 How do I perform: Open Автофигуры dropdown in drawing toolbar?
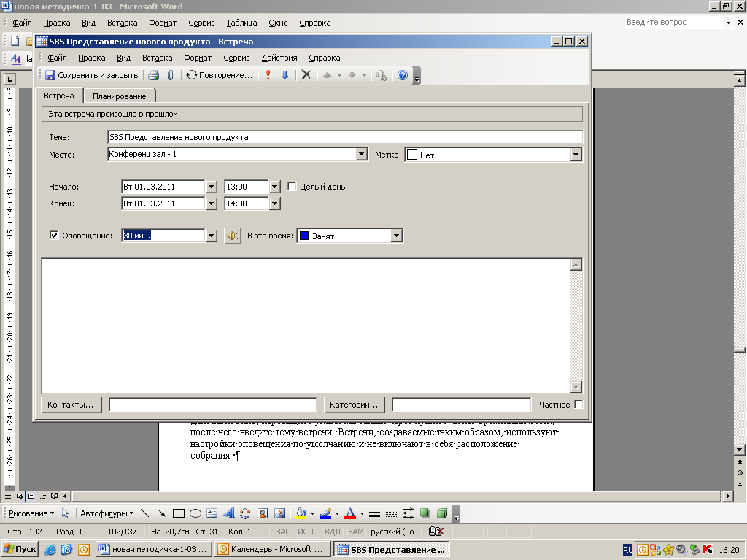point(107,513)
